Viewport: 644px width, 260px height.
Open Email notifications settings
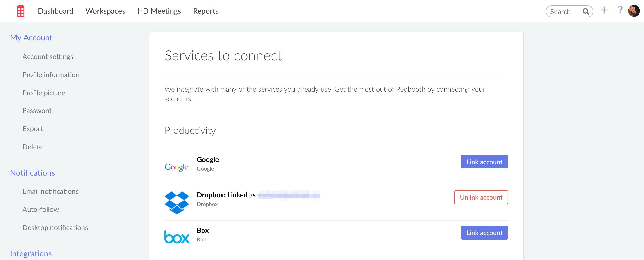(50, 191)
